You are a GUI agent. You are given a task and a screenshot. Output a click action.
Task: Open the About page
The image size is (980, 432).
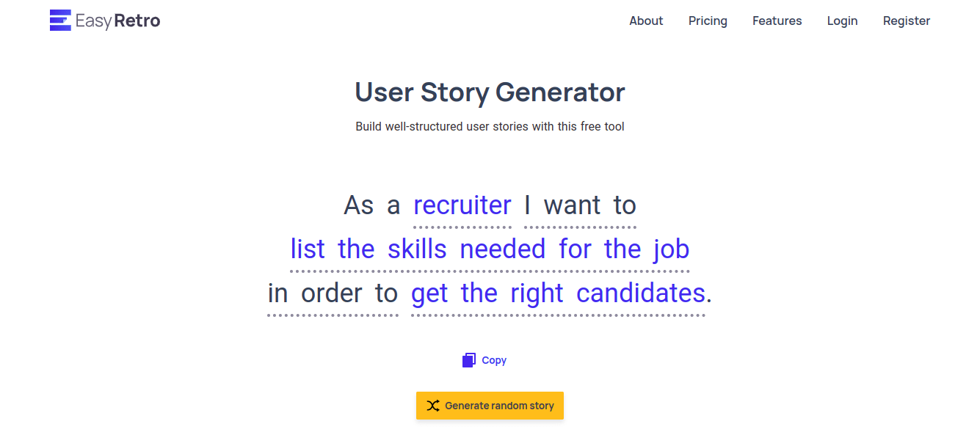(x=646, y=21)
